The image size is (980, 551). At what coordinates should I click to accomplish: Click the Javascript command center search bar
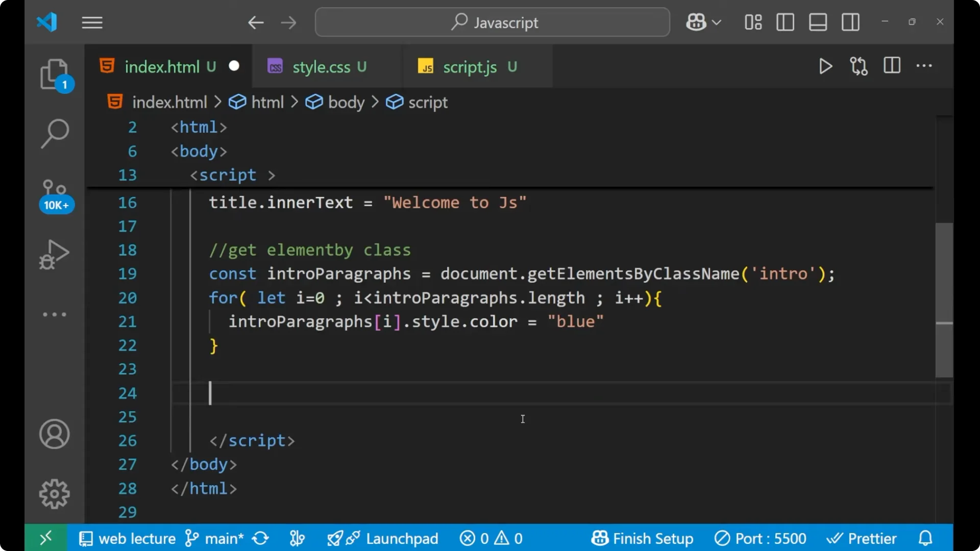(492, 22)
